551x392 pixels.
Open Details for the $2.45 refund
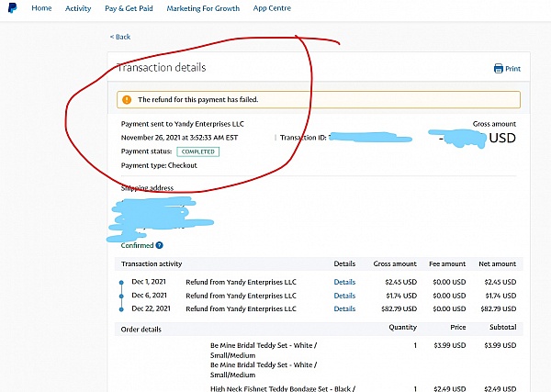344,282
